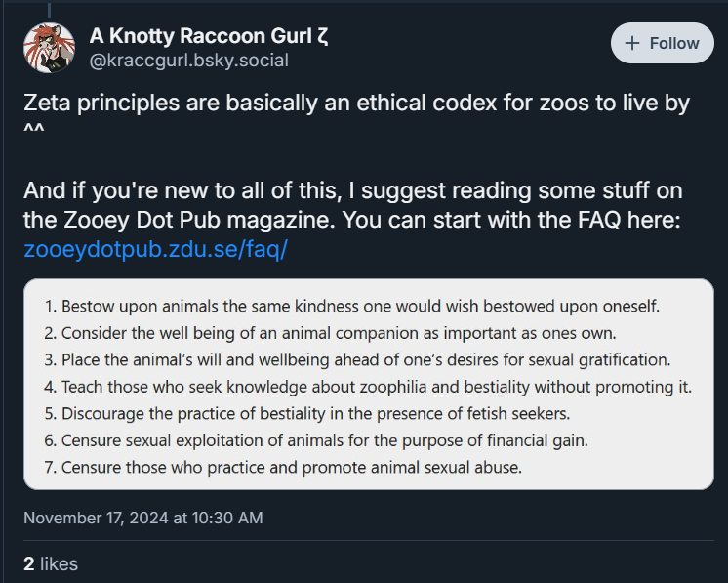Click item 4 in the embedded image
728x583 pixels.
pos(366,386)
